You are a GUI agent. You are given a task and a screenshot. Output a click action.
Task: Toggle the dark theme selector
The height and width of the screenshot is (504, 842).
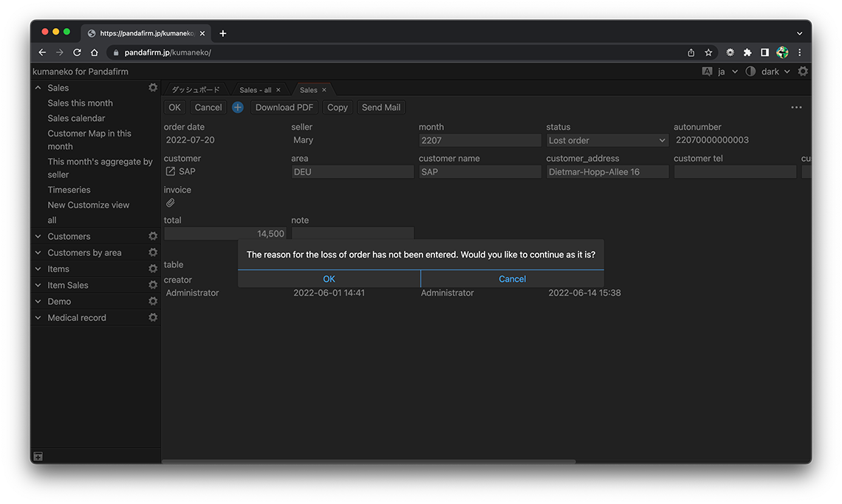[769, 72]
